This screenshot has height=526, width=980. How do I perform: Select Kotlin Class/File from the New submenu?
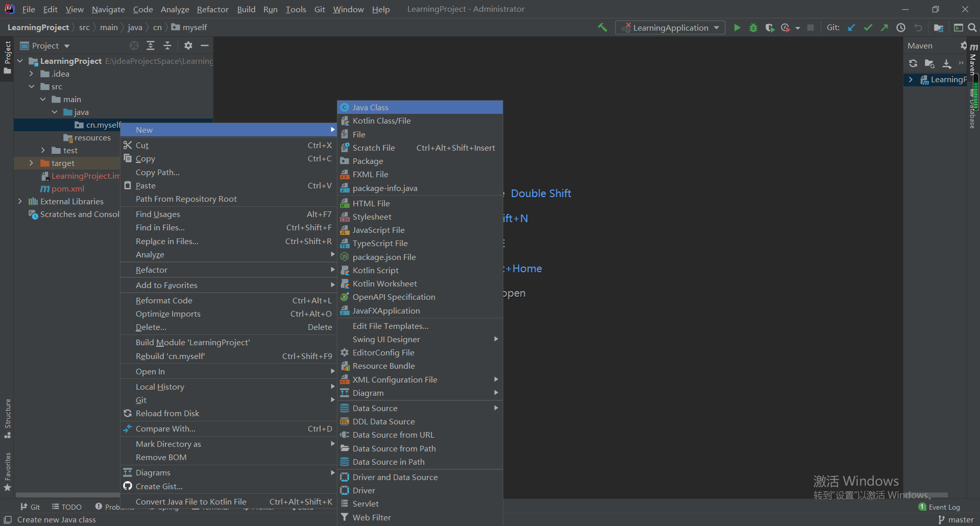(382, 121)
